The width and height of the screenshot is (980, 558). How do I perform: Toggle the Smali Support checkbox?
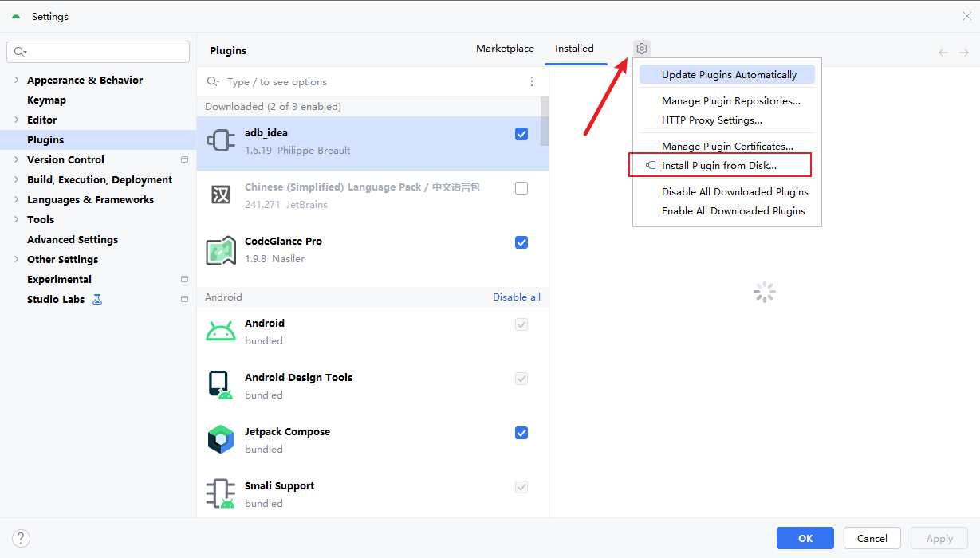click(x=521, y=487)
